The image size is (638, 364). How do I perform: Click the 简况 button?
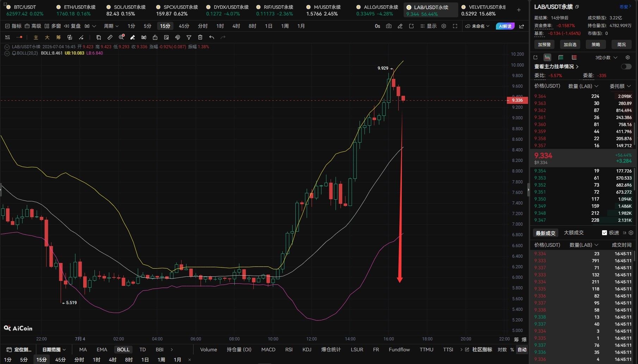(621, 44)
